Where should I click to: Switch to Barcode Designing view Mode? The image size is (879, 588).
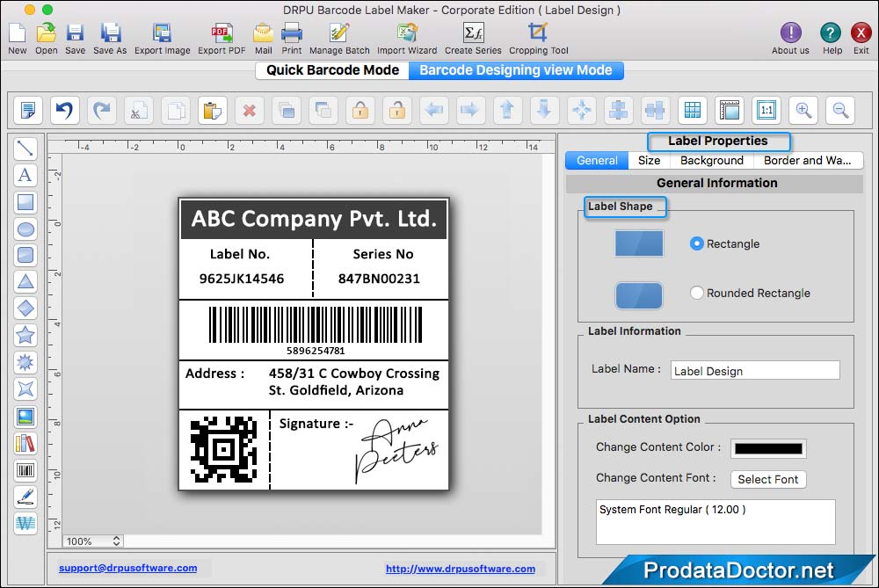(516, 70)
